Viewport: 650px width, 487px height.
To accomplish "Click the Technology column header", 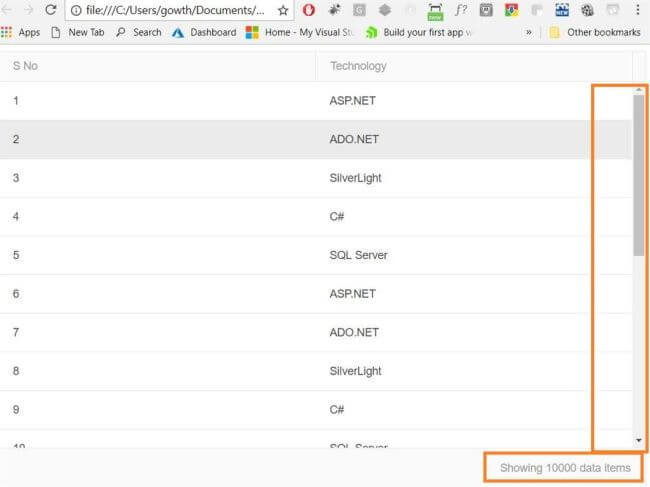I will pos(358,66).
